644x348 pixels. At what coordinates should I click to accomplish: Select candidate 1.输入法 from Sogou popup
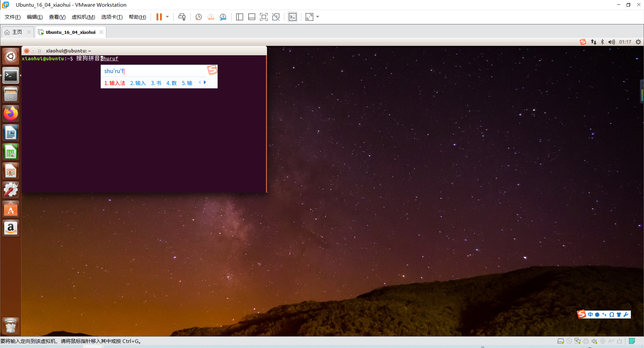coord(114,83)
